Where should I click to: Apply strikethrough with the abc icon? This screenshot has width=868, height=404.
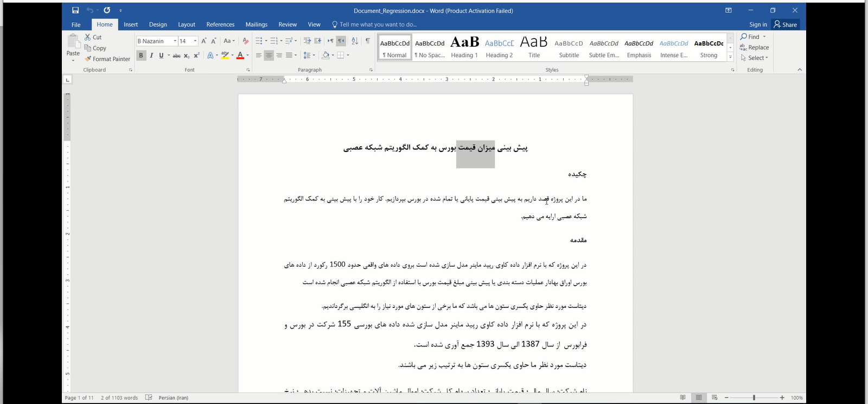click(x=176, y=55)
